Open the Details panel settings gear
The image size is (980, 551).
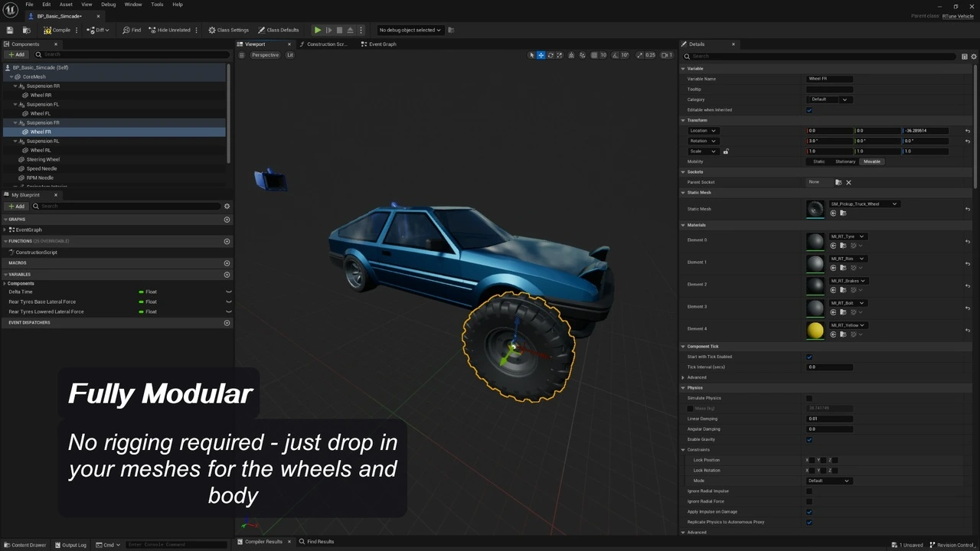(973, 57)
